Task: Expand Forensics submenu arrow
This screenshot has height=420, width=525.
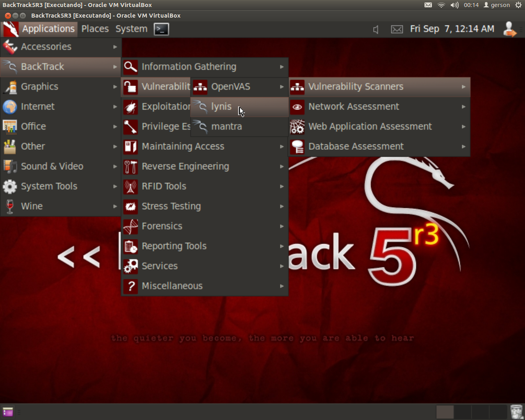Action: pyautogui.click(x=282, y=226)
